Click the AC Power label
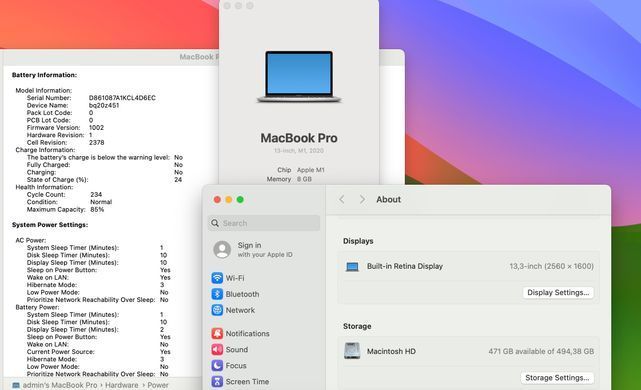641x390 pixels. click(x=31, y=240)
